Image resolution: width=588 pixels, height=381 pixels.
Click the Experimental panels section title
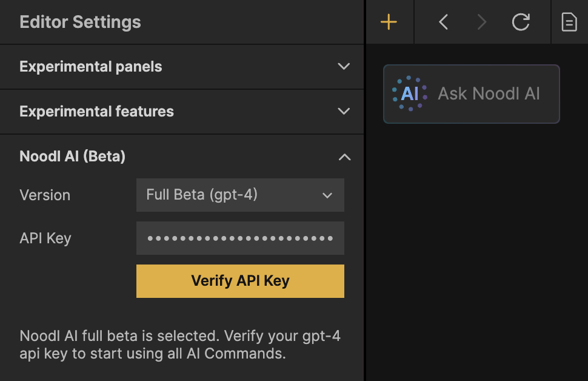[x=91, y=67]
